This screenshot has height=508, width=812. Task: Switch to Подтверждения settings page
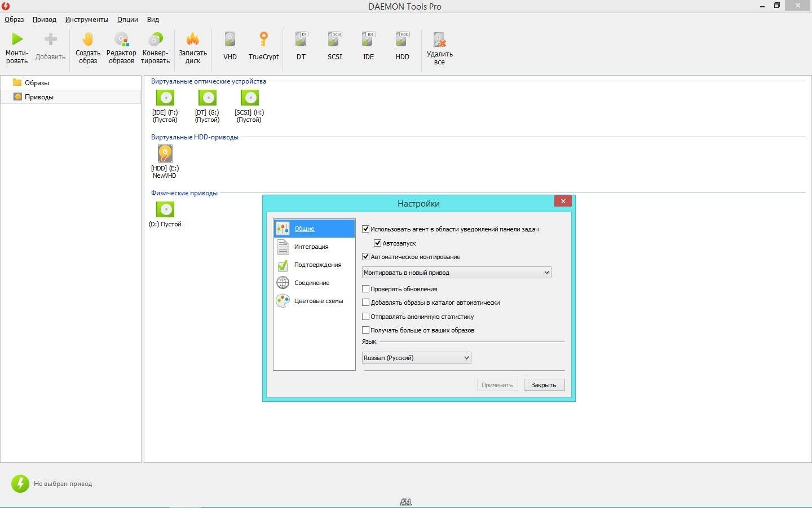pyautogui.click(x=315, y=265)
